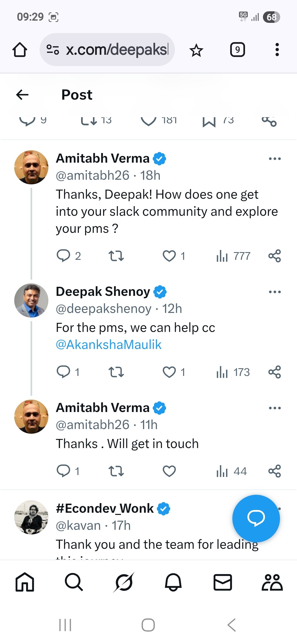The height and width of the screenshot is (644, 297).
Task: Go to Home tab in bottom navigation
Action: pyautogui.click(x=25, y=582)
